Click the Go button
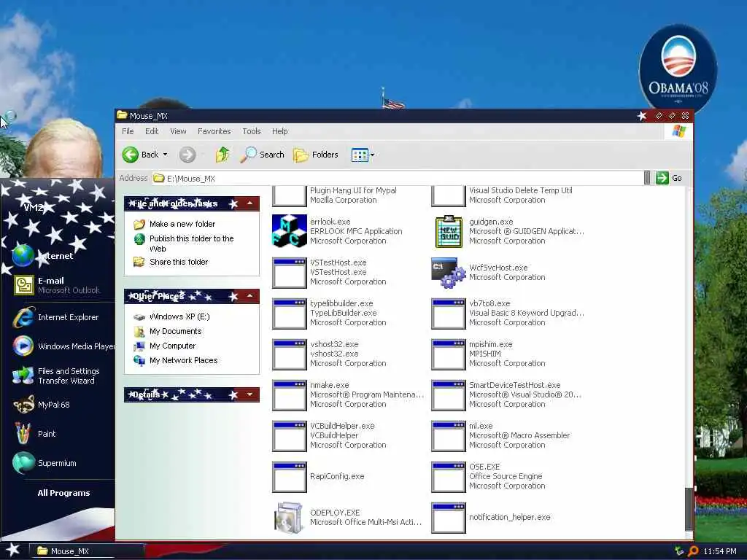The image size is (747, 560). point(669,178)
